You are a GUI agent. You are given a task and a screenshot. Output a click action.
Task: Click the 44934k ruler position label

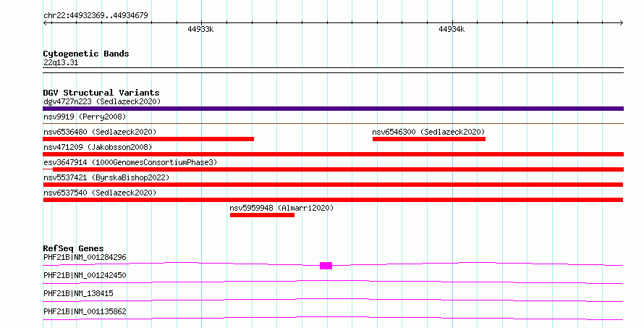pyautogui.click(x=452, y=29)
